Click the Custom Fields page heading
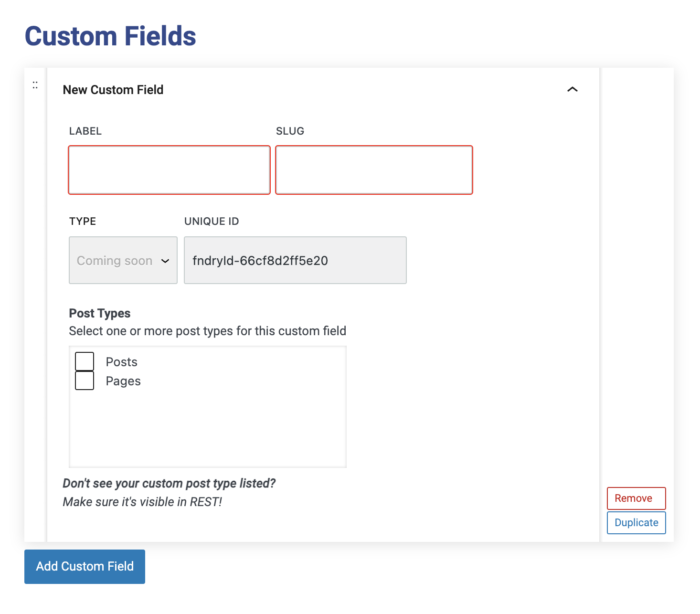This screenshot has height=614, width=700. pyautogui.click(x=110, y=36)
